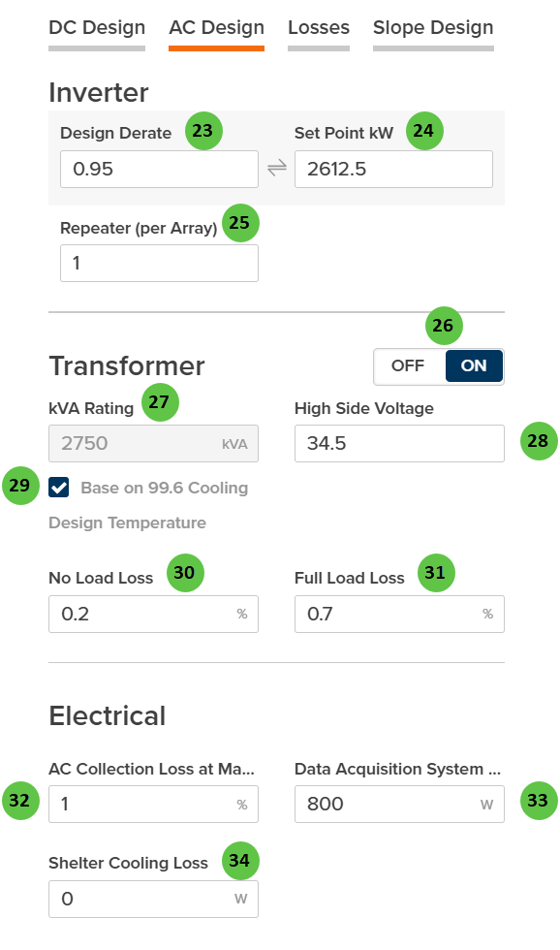Open the Losses tab

(x=319, y=28)
